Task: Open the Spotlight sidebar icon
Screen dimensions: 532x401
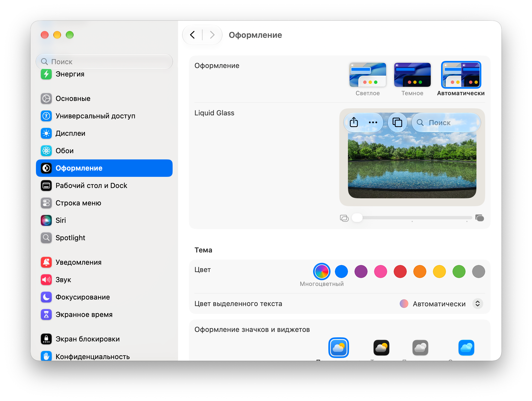Action: coord(46,238)
